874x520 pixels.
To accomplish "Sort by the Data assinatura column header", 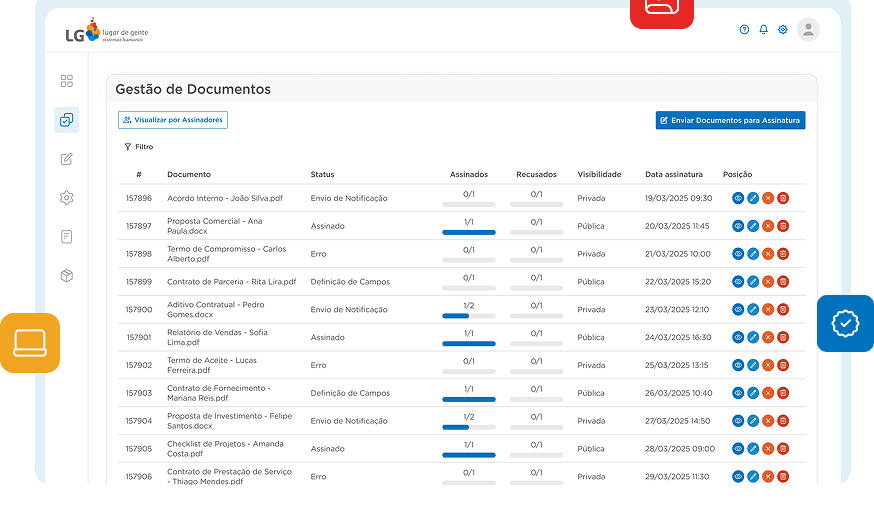I will tap(673, 174).
